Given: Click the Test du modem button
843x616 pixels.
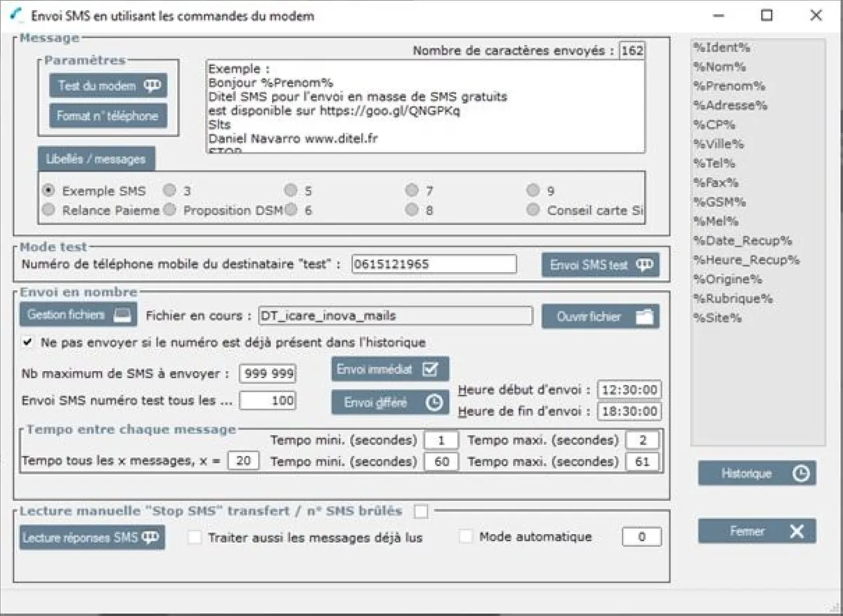Looking at the screenshot, I should tap(108, 86).
